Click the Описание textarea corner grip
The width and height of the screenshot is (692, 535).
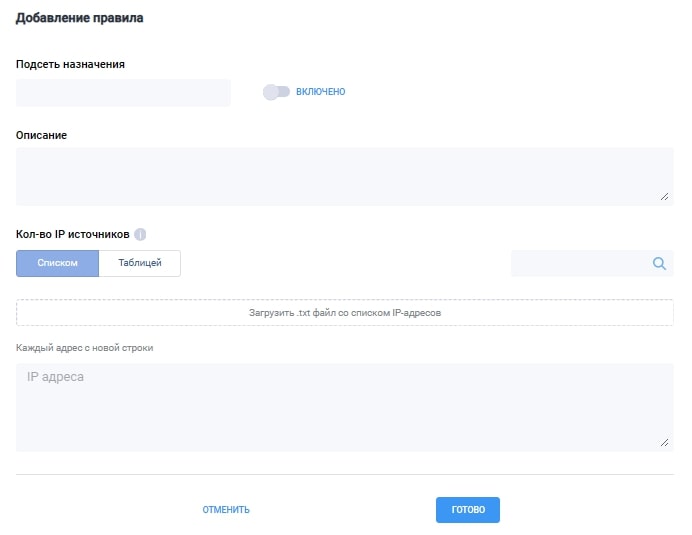click(664, 196)
